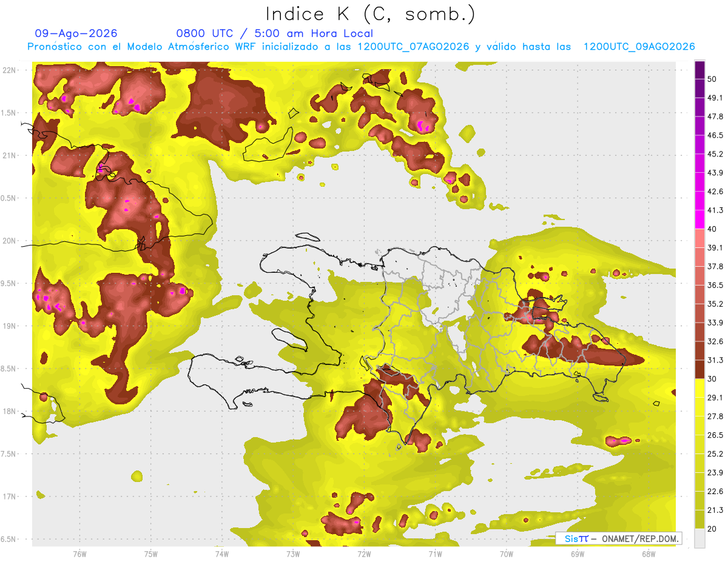Click the legend value '35.2'
The width and height of the screenshot is (728, 562).
(x=715, y=304)
